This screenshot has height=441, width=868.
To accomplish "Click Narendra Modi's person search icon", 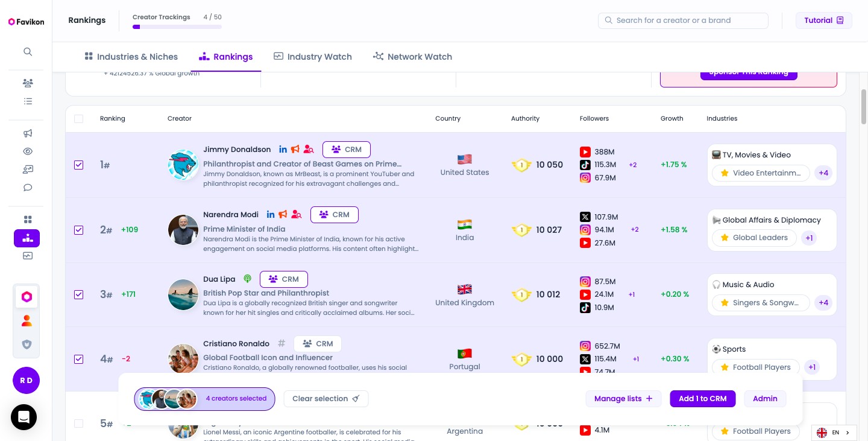I will coord(296,214).
